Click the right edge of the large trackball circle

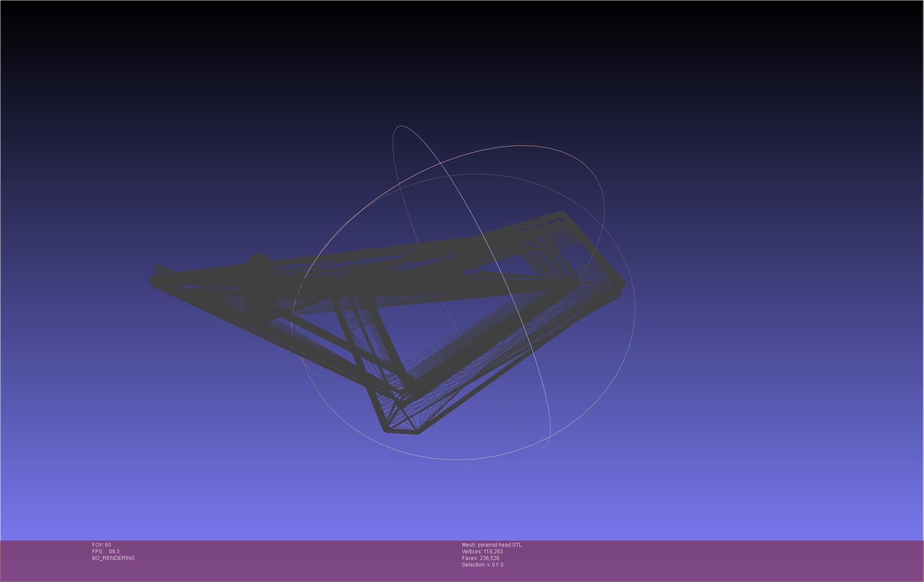634,309
